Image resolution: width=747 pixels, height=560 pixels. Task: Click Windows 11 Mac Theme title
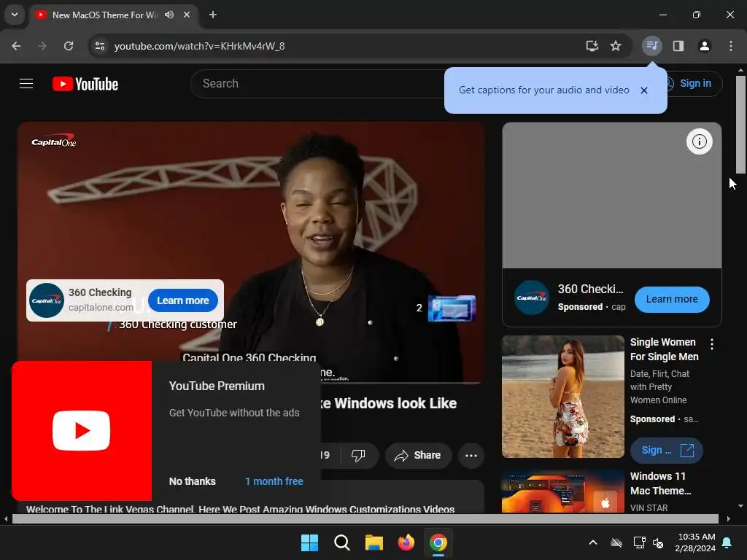pyautogui.click(x=660, y=483)
